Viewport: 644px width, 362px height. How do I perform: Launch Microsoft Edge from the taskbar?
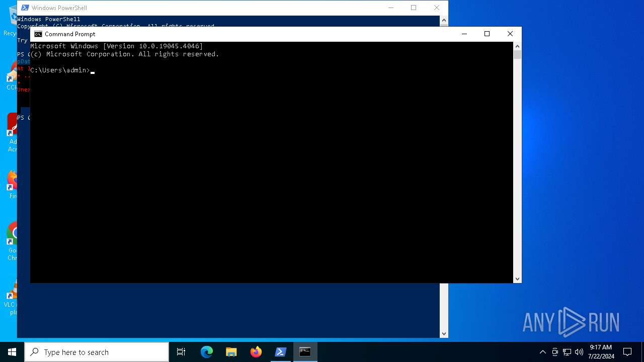[207, 352]
